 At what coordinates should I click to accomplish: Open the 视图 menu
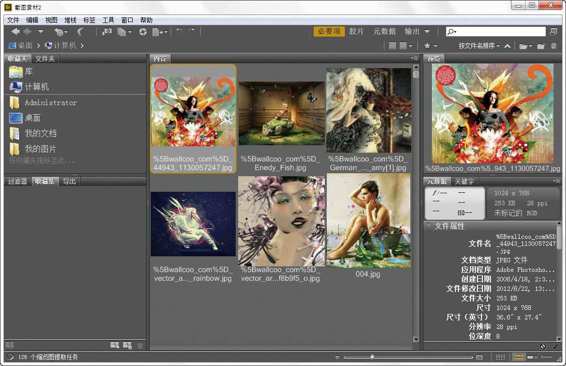click(x=51, y=20)
